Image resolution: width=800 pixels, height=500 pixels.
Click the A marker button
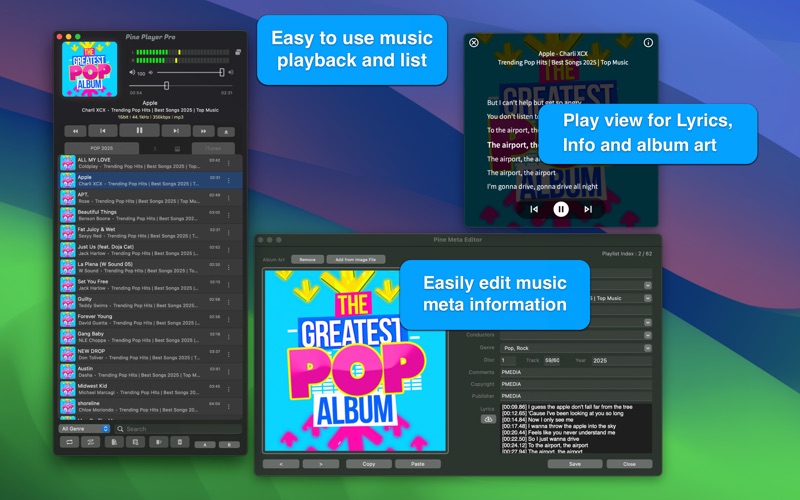[x=205, y=445]
